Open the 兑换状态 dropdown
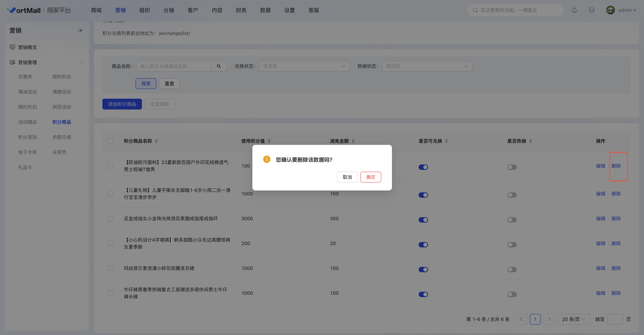This screenshot has height=335, width=644. coord(304,66)
